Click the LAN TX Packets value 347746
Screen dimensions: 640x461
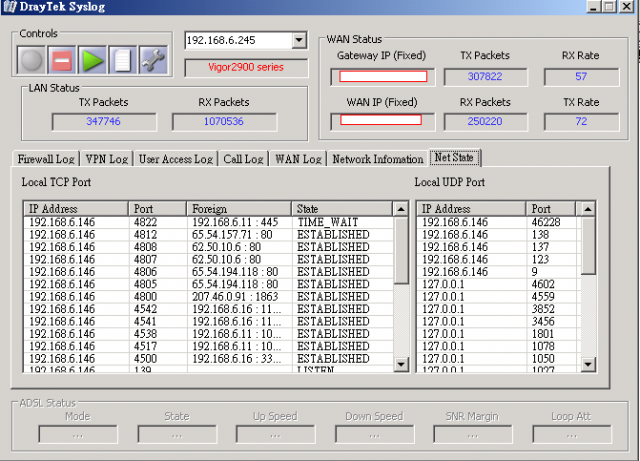pyautogui.click(x=104, y=122)
